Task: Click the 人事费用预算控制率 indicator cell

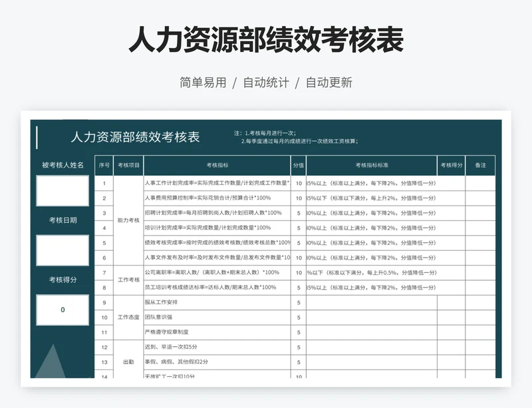Action: coord(217,198)
